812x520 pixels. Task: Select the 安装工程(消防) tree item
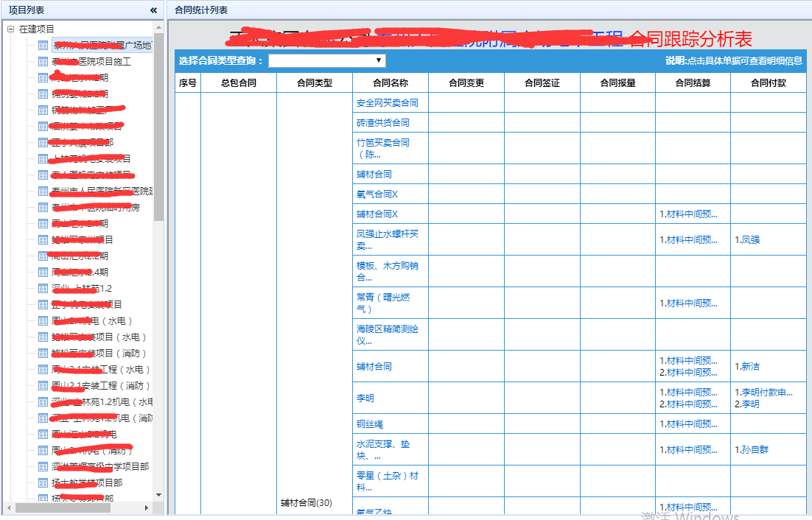coord(100,385)
